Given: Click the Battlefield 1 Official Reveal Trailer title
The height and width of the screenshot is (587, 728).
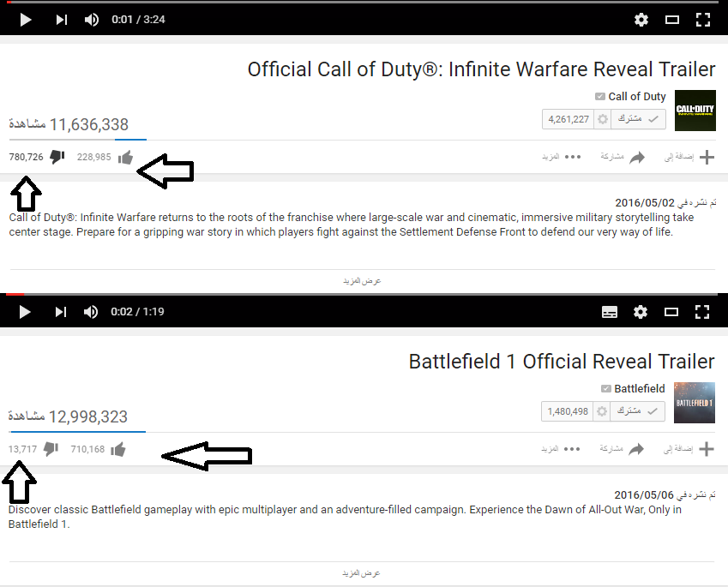Looking at the screenshot, I should coord(562,362).
